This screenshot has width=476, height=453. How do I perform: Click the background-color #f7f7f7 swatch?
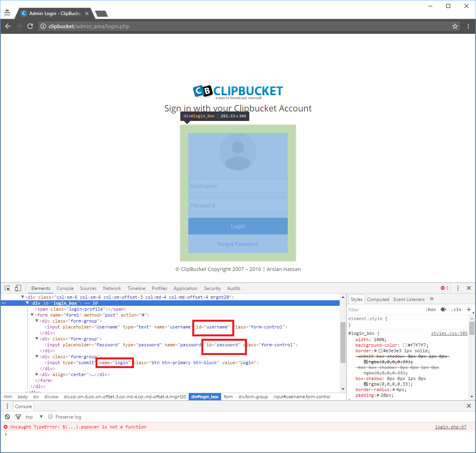405,345
